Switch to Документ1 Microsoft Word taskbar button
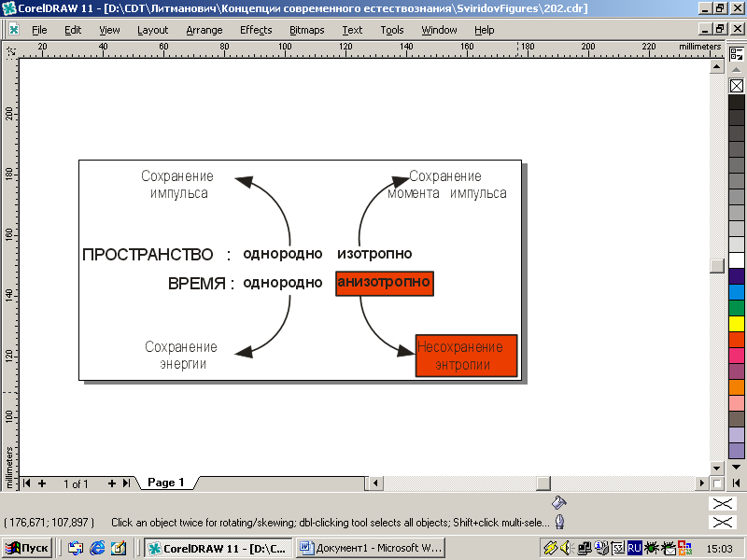The width and height of the screenshot is (747, 560). (372, 548)
